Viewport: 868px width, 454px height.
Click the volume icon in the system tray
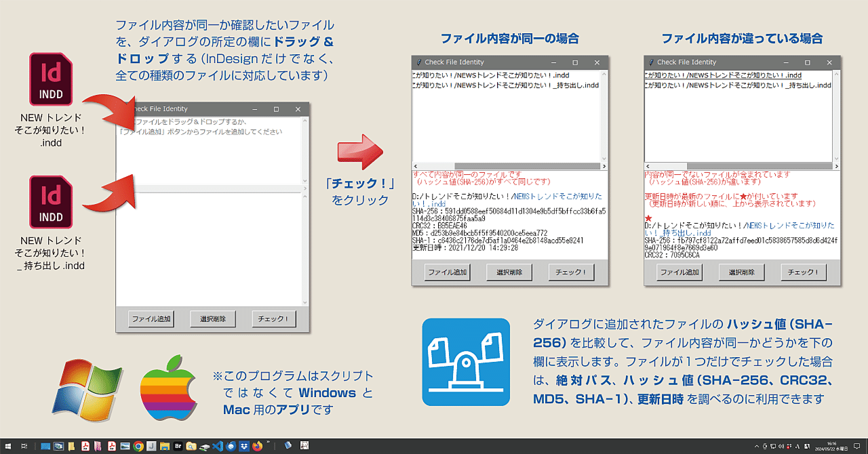tap(781, 447)
